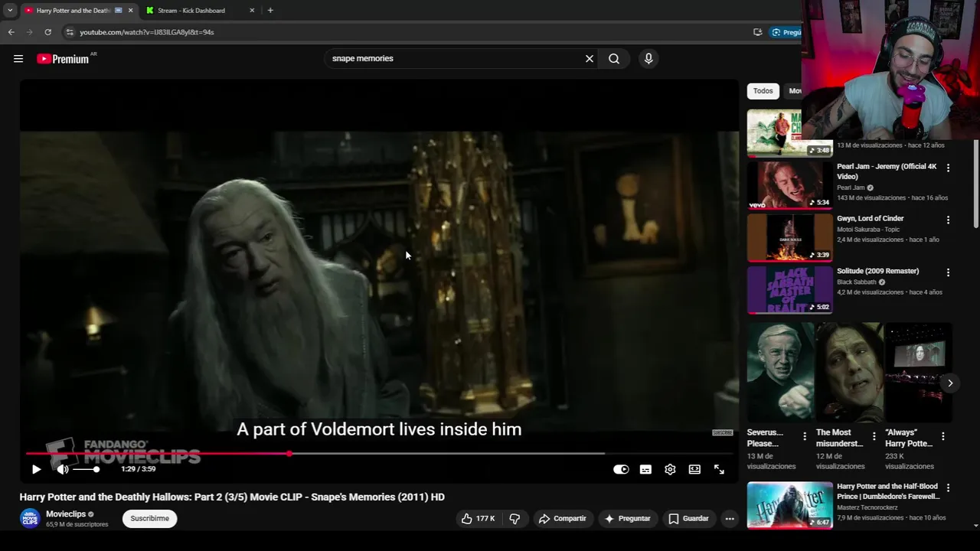Open Gwyn, Lord of Cinder thumbnail
Image resolution: width=980 pixels, height=551 pixels.
(x=789, y=237)
